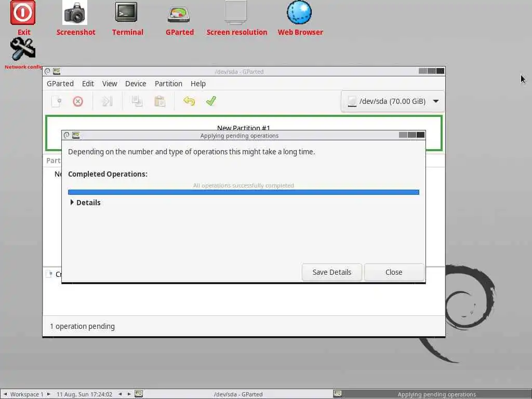Open the Edit menu
The width and height of the screenshot is (532, 399).
point(88,84)
